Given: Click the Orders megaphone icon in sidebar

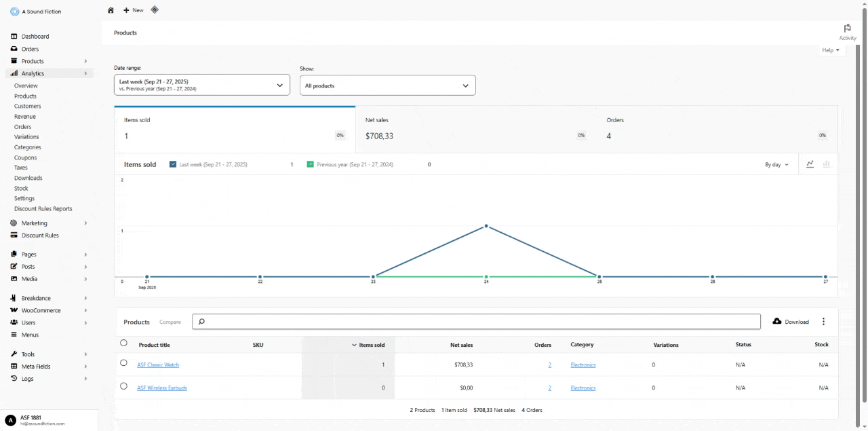Looking at the screenshot, I should pyautogui.click(x=14, y=48).
